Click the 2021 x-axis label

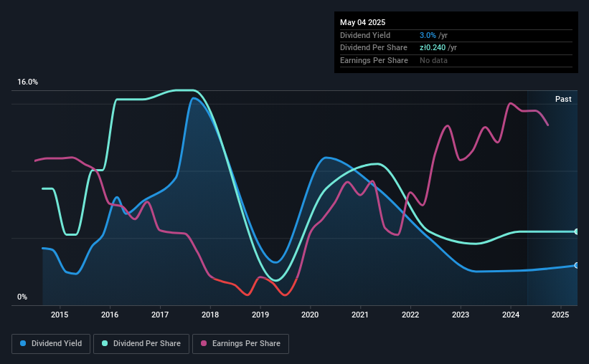click(360, 315)
